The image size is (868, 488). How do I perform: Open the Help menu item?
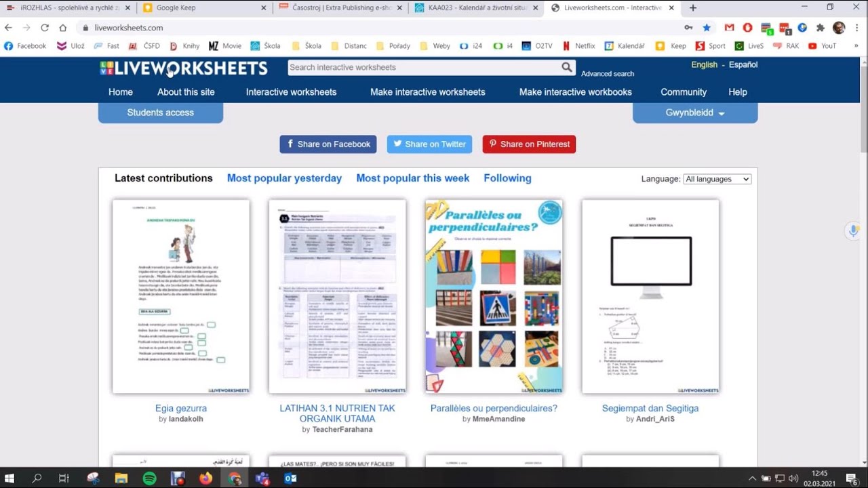pyautogui.click(x=738, y=92)
